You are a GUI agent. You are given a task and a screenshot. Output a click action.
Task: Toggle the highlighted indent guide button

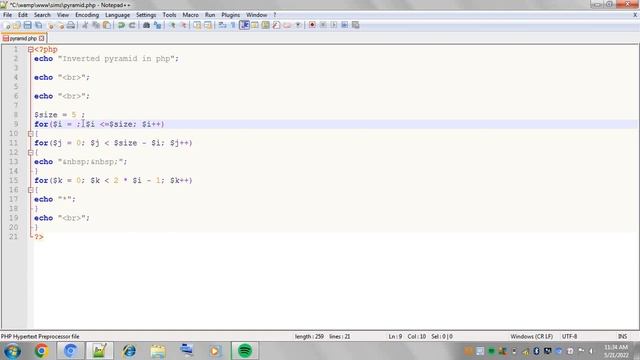tap(244, 25)
